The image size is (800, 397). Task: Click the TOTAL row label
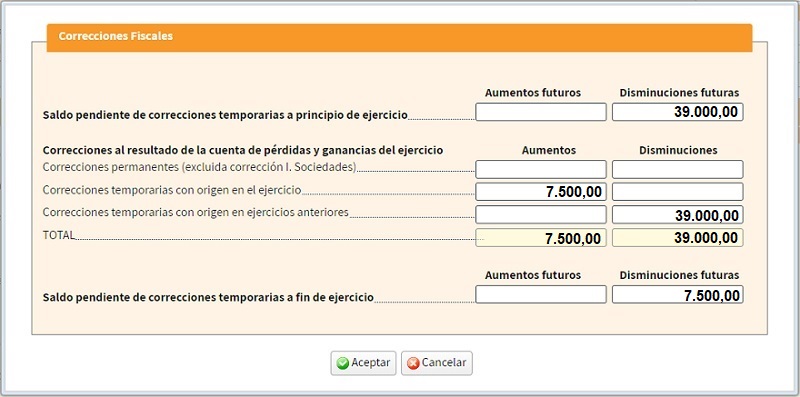[x=59, y=235]
